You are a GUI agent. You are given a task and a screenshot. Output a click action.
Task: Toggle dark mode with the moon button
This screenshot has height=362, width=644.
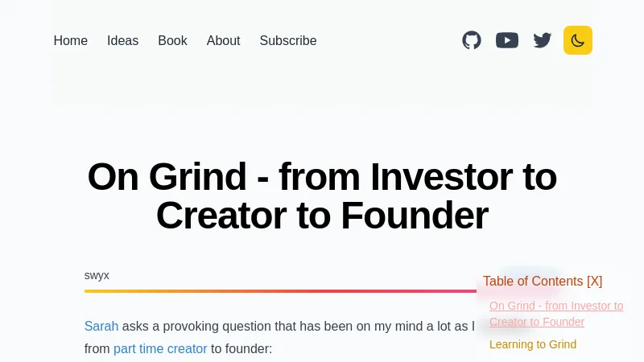coord(578,40)
